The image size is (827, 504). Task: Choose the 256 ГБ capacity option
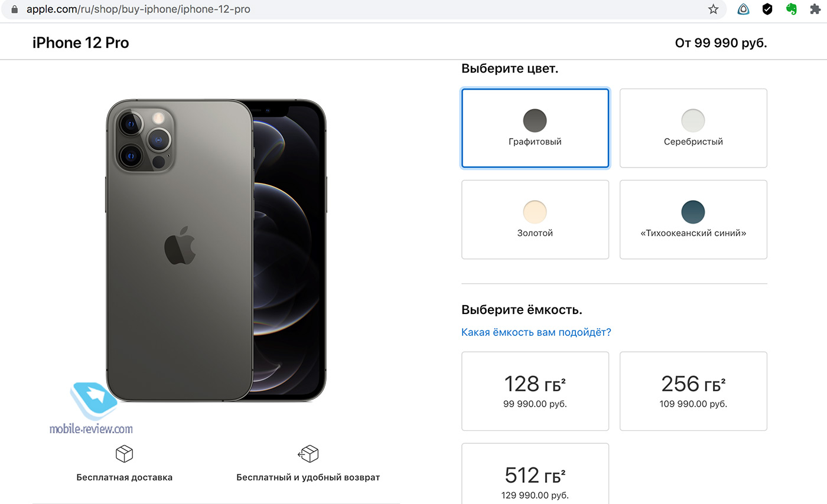[693, 391]
